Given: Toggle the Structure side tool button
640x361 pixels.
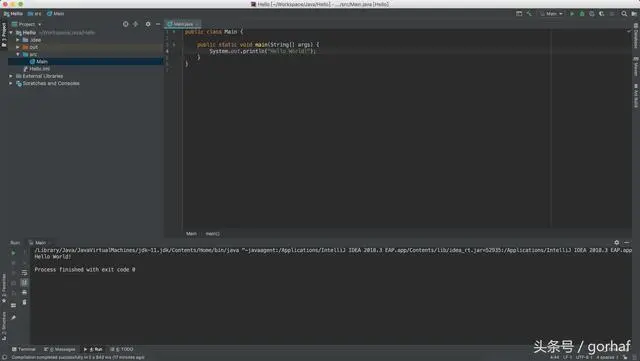Looking at the screenshot, I should click(4, 325).
